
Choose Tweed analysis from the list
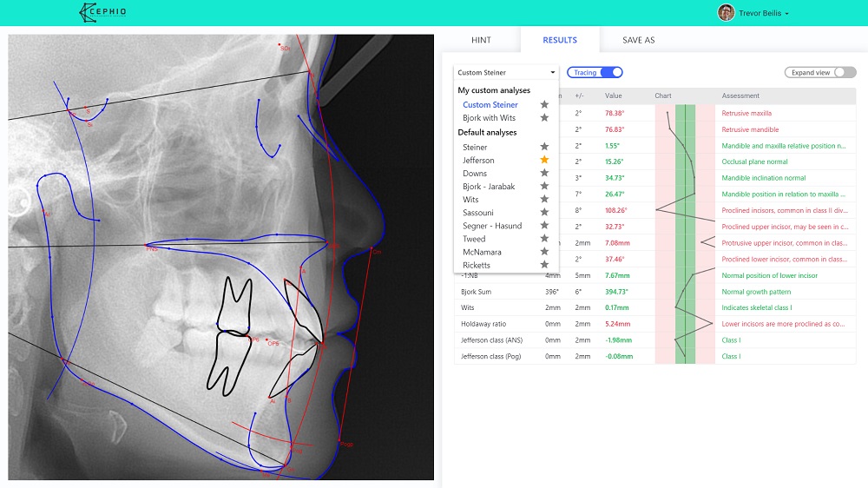(474, 239)
